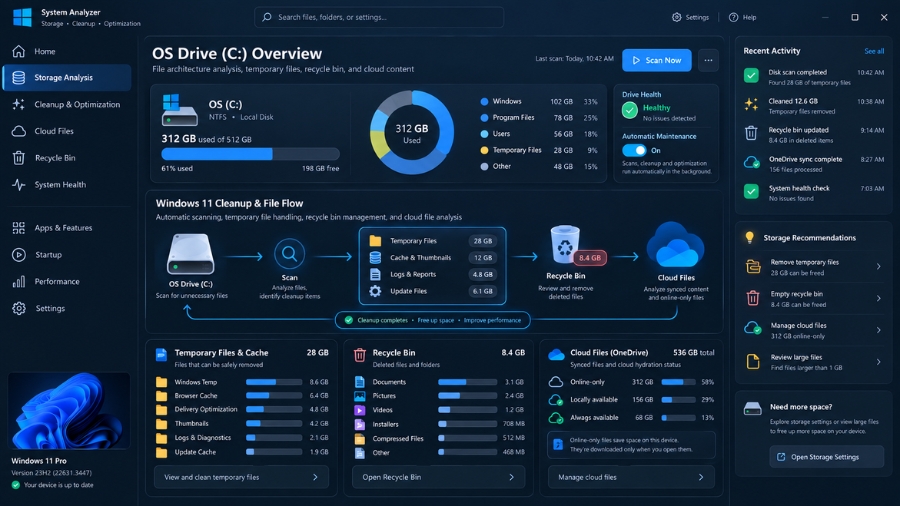
Task: Click chevron on bottom Manage cloud files button
Action: tap(701, 477)
